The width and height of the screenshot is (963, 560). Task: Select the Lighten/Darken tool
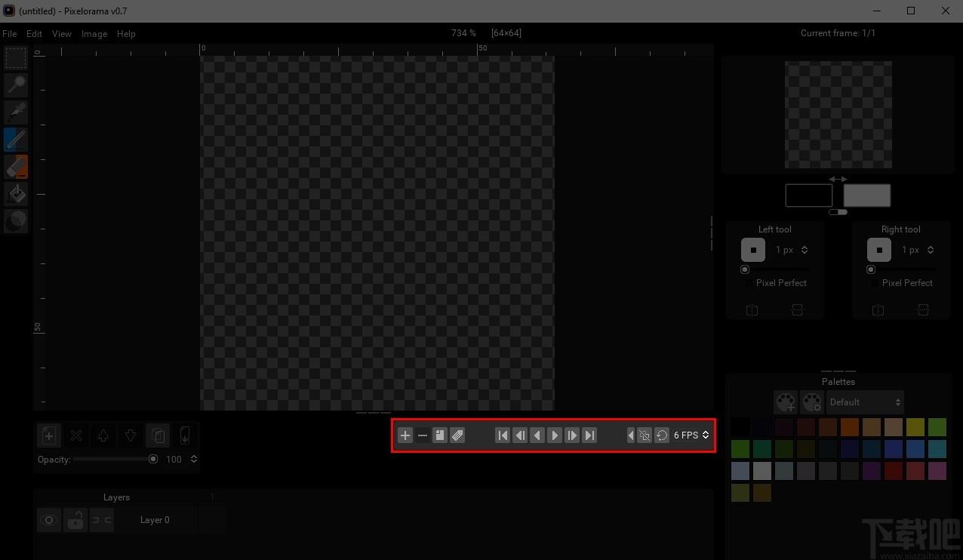point(16,221)
